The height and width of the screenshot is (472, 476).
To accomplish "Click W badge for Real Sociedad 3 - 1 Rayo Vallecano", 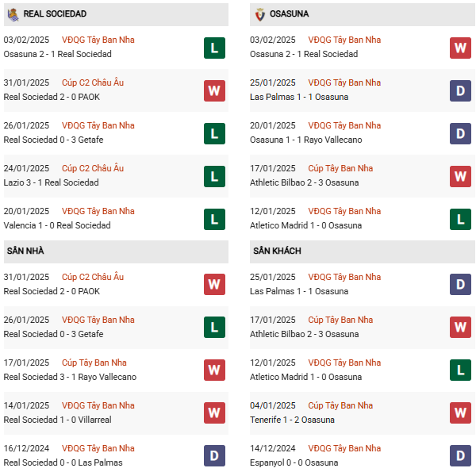I will coord(214,370).
